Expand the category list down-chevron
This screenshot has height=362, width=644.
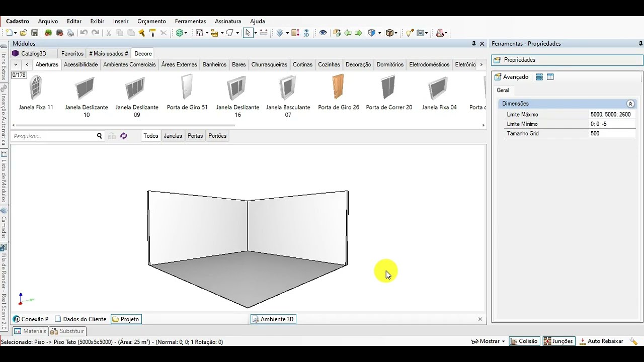16,64
